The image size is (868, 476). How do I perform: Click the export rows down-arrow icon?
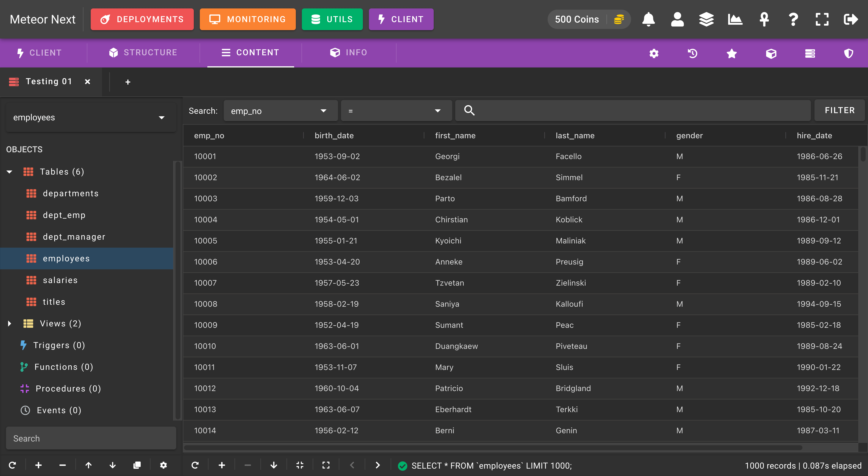[274, 465]
